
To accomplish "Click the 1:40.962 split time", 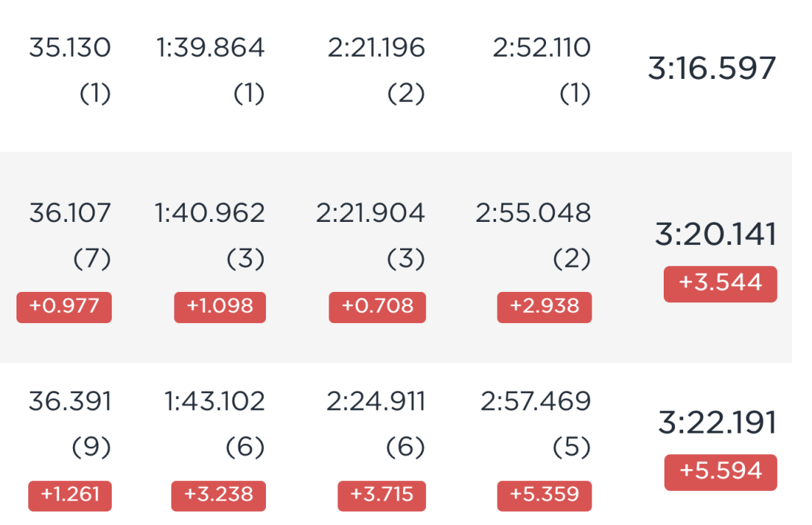I will 210,213.
